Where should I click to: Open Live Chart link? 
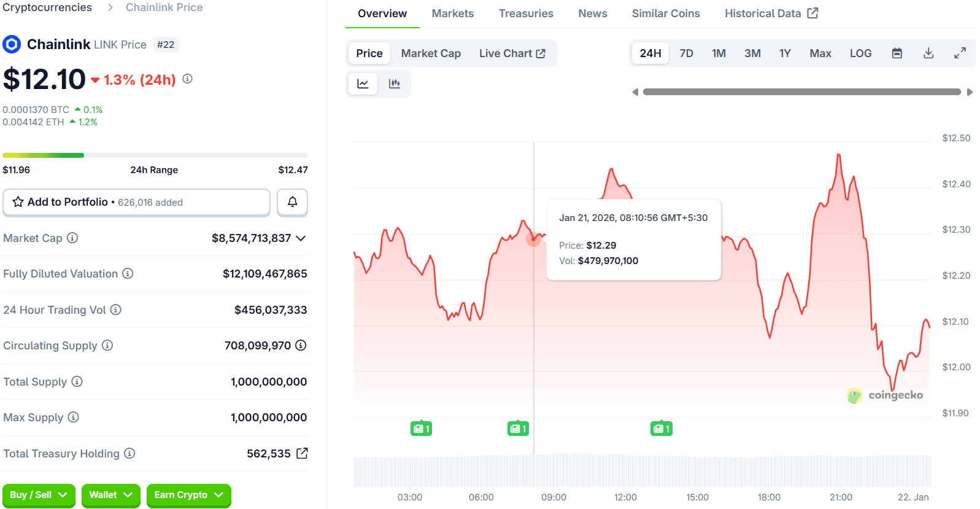click(512, 53)
